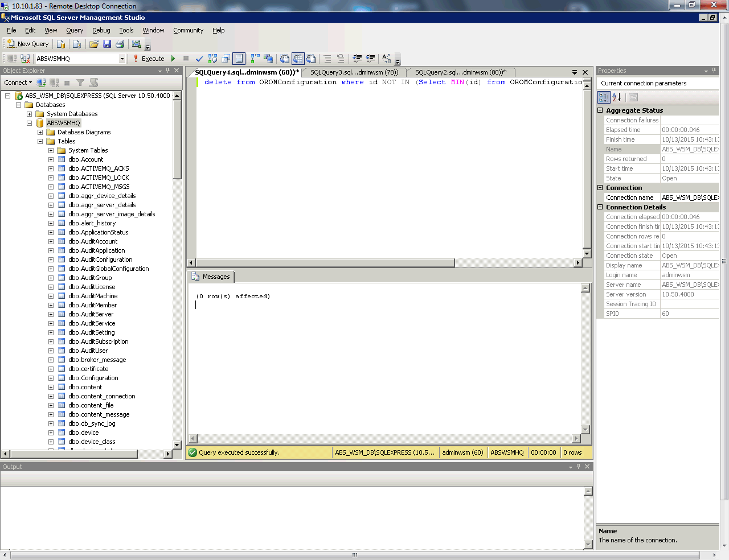Screen dimensions: 729x560
Task: Switch to the SQLQuery3.sql tab
Action: [354, 72]
